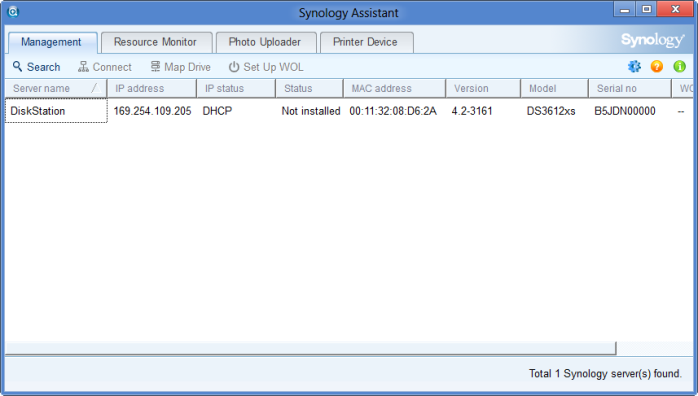This screenshot has height=396, width=698.
Task: Click serial number B5JDN00000 cell
Action: [x=625, y=111]
